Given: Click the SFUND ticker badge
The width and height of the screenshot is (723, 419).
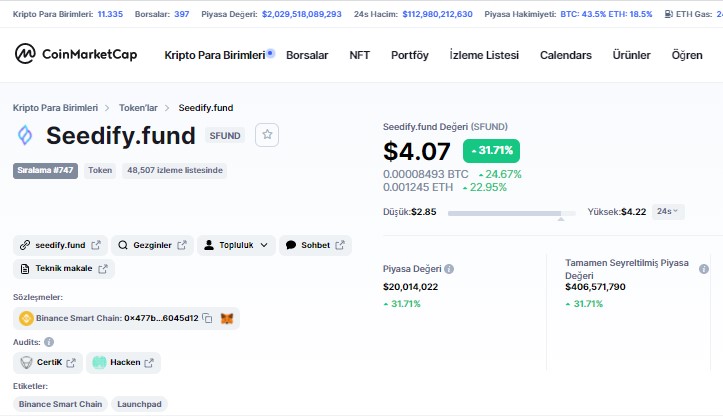Looking at the screenshot, I should [225, 136].
